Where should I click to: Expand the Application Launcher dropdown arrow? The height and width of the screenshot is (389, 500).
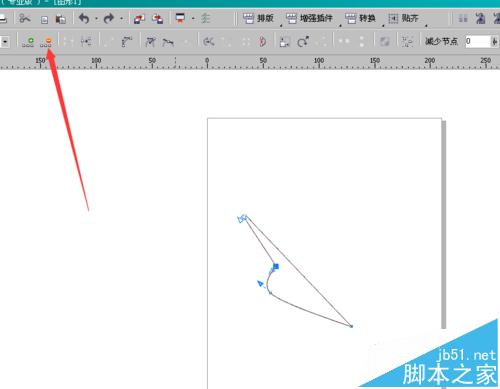click(193, 19)
